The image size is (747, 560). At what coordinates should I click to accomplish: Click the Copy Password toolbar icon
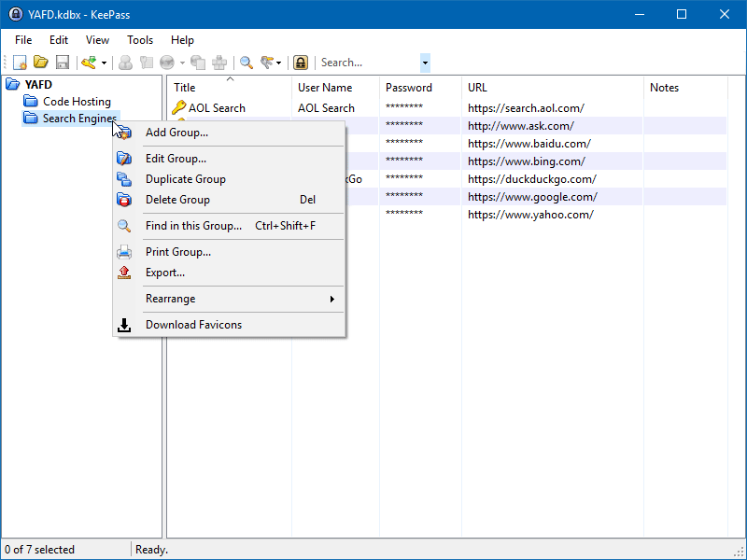[x=147, y=63]
